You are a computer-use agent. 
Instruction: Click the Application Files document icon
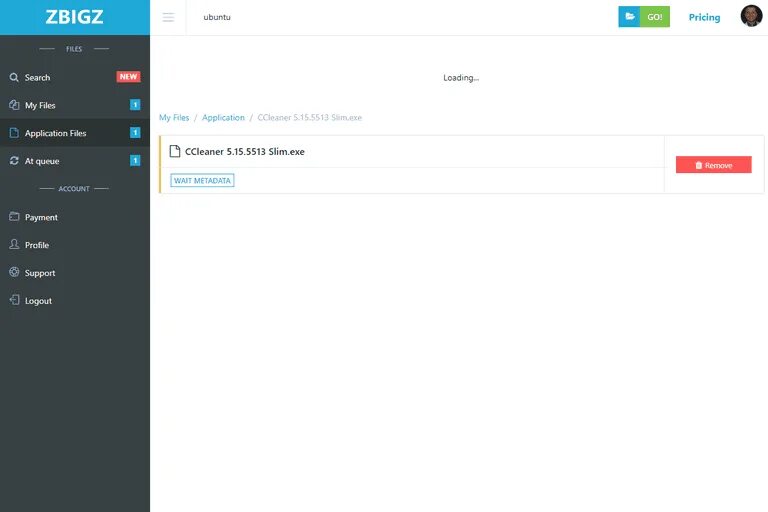pyautogui.click(x=14, y=133)
